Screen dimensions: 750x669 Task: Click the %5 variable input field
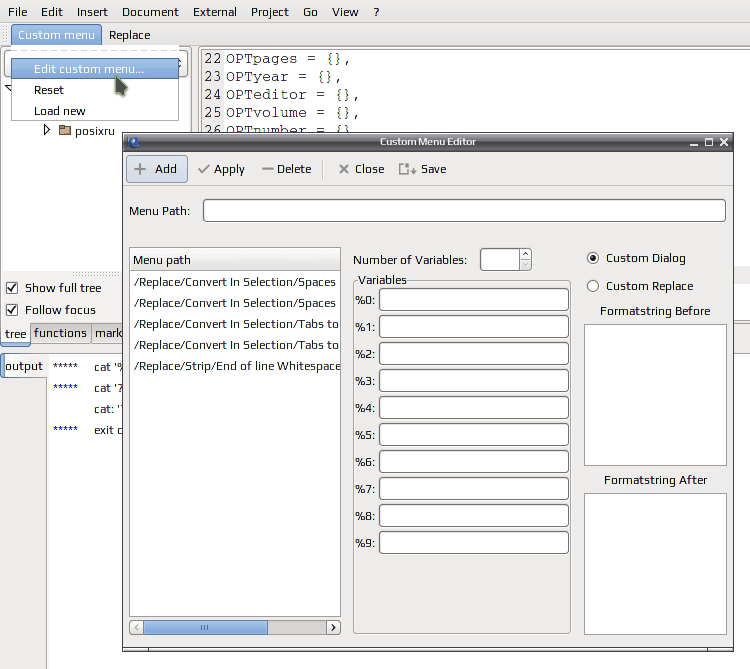(x=474, y=435)
